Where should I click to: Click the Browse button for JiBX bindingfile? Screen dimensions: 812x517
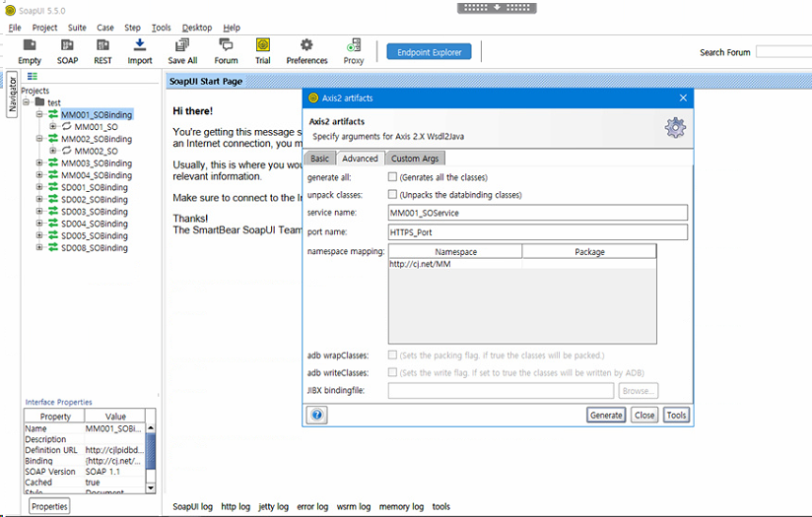pyautogui.click(x=638, y=391)
